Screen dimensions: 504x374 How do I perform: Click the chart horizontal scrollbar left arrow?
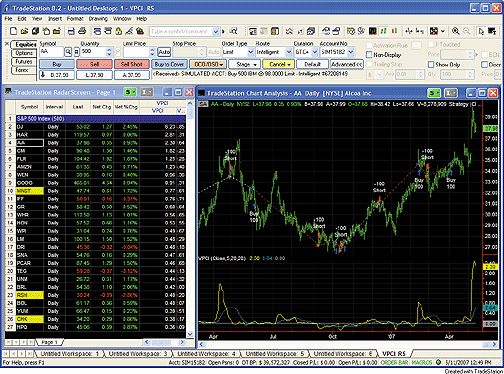click(x=201, y=345)
